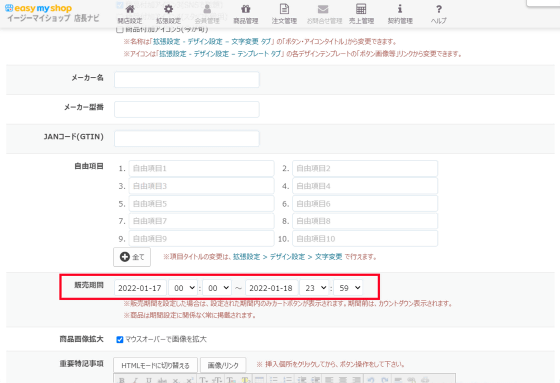Open the sale start minute dropdown
This screenshot has width=560, height=383.
217,288
